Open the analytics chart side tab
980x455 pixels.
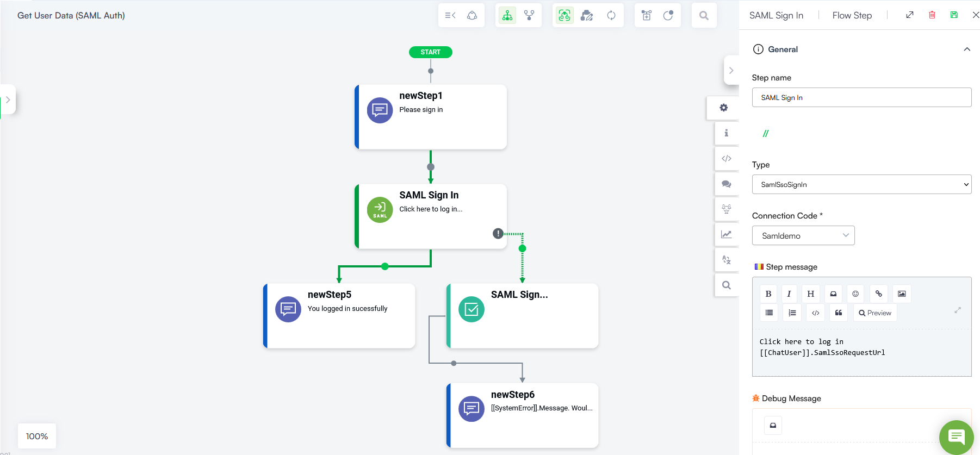coord(726,234)
